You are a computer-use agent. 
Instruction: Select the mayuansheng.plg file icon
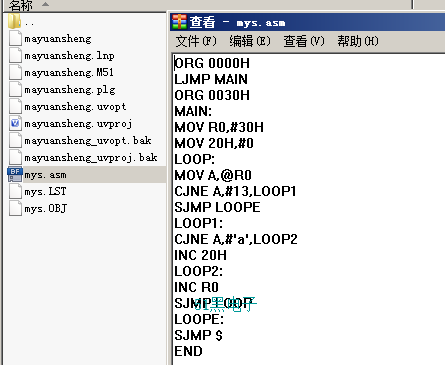click(x=15, y=90)
